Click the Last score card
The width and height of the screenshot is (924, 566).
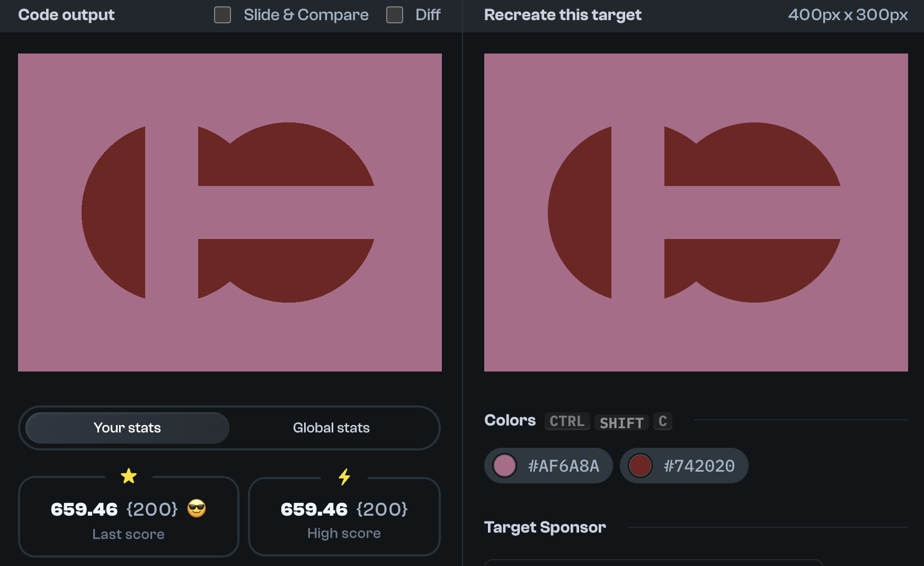(x=129, y=517)
